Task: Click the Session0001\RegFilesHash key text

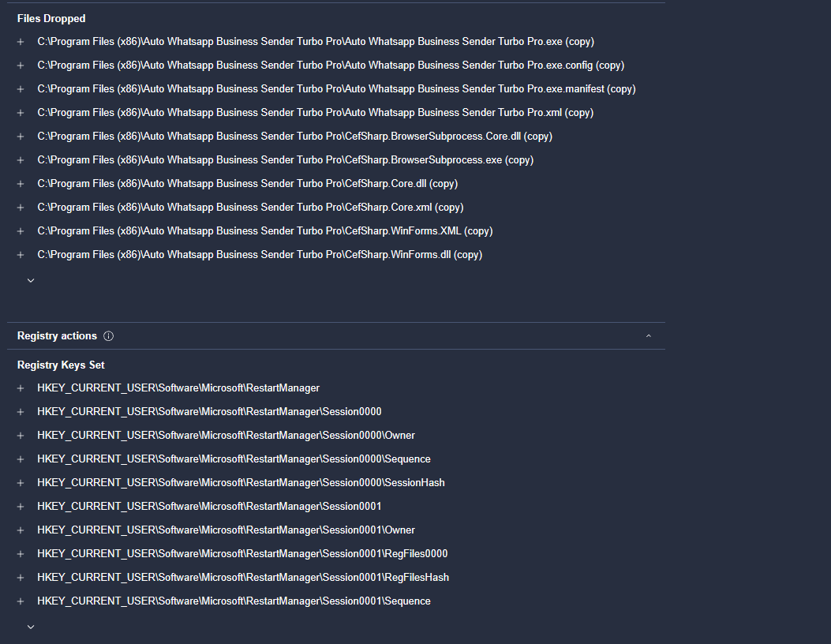Action: [x=243, y=578]
